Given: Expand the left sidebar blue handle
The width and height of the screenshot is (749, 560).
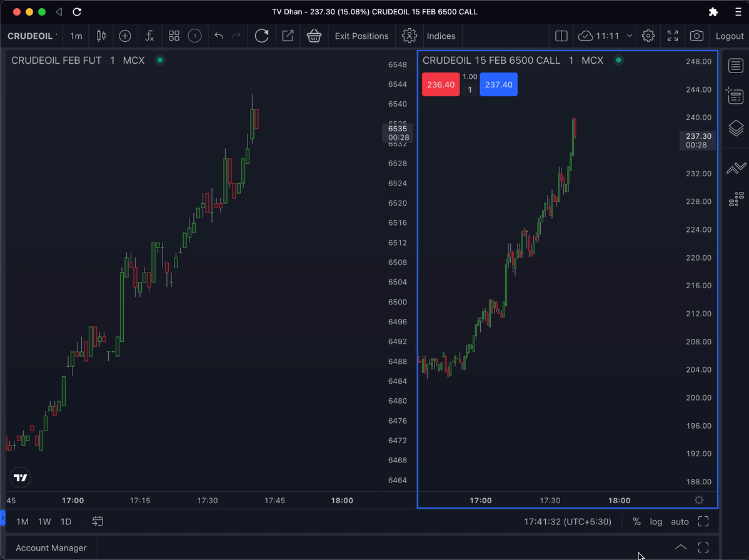Looking at the screenshot, I should point(3,518).
